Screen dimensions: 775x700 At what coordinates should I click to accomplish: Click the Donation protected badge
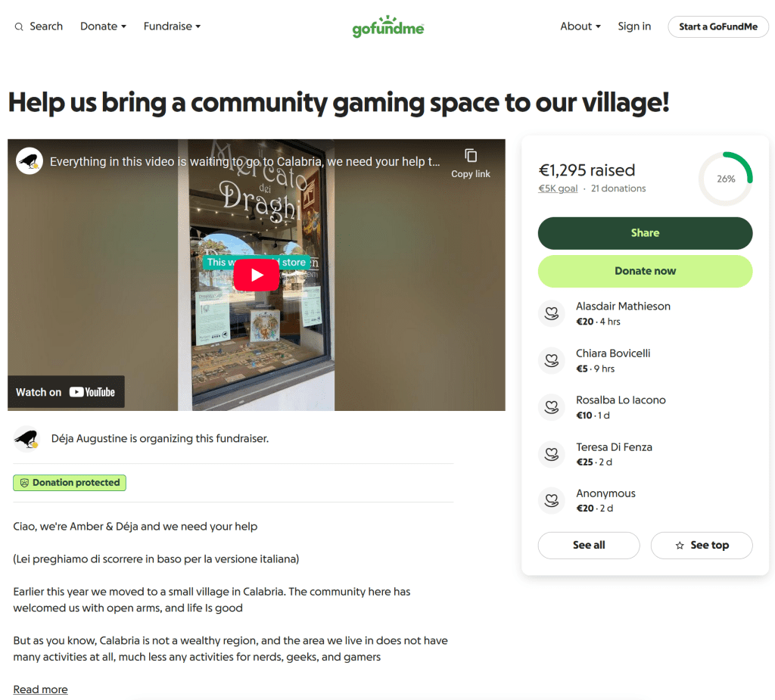(x=70, y=483)
